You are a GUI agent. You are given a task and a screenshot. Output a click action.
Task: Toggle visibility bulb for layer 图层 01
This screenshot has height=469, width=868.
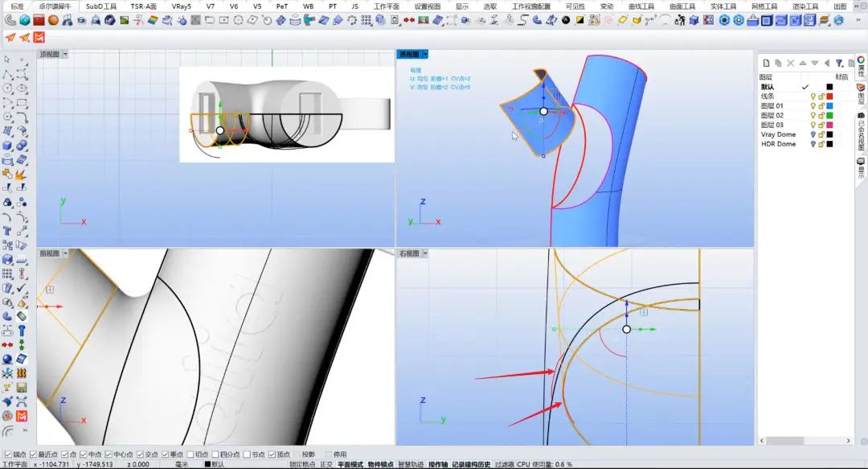pos(812,106)
